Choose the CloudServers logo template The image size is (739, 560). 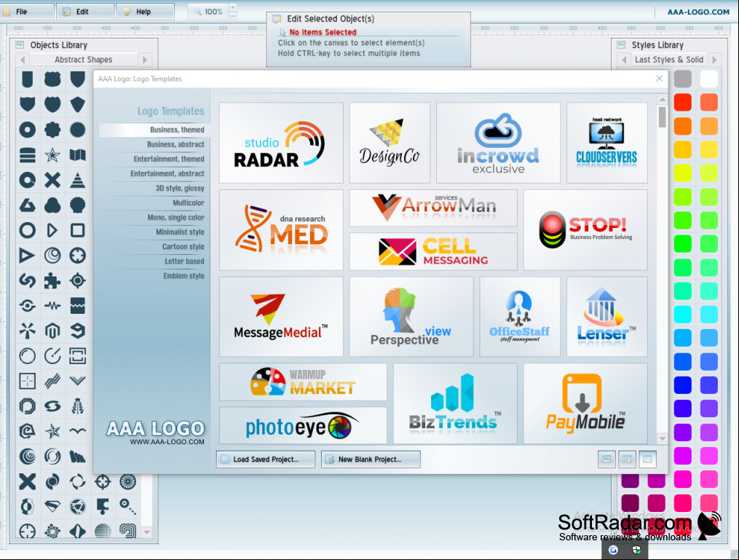(x=607, y=143)
